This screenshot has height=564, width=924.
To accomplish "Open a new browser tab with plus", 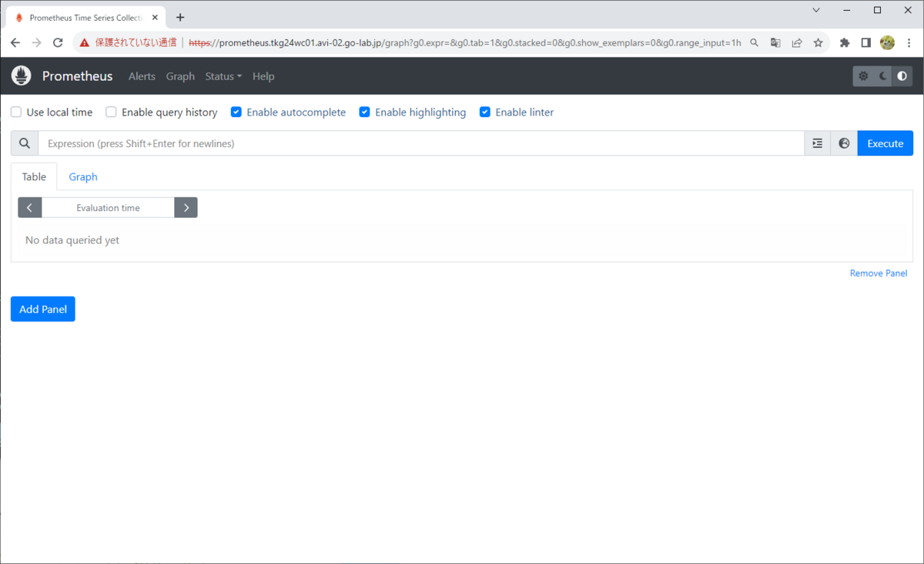I will point(180,17).
